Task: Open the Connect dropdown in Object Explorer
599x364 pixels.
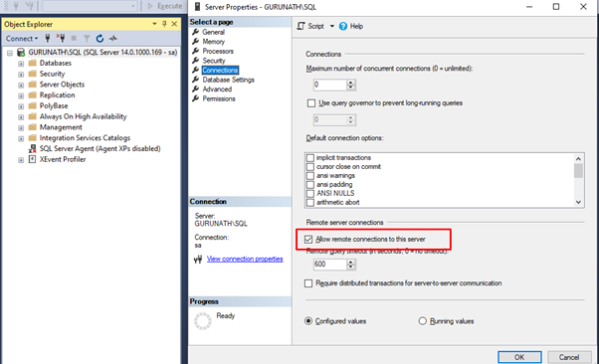Action: coord(22,38)
